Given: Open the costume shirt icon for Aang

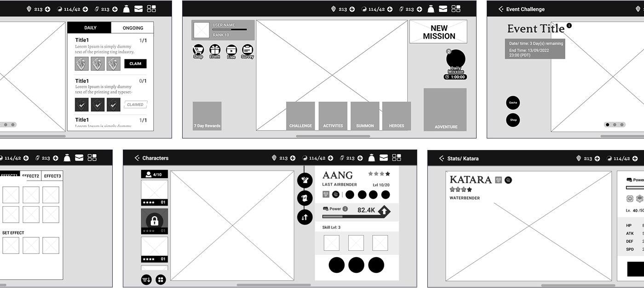Looking at the screenshot, I should [x=305, y=180].
